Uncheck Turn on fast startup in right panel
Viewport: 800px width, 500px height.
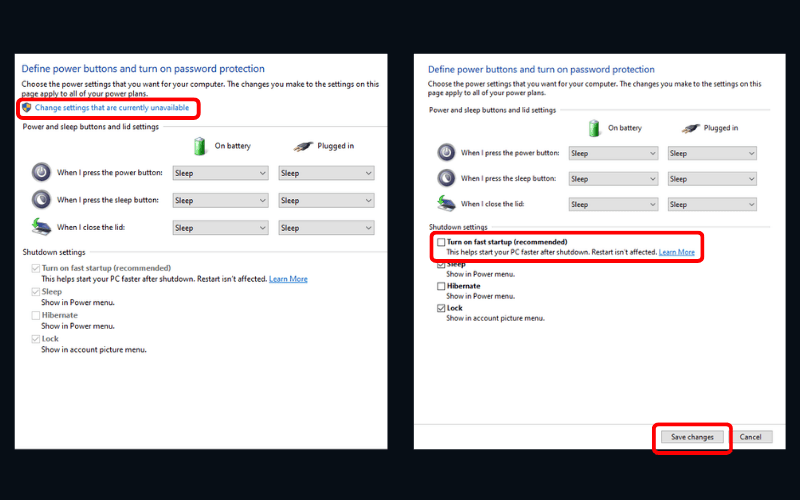pos(441,242)
